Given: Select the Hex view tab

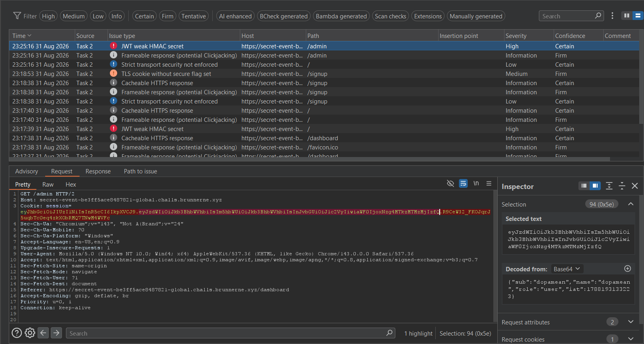Looking at the screenshot, I should pyautogui.click(x=71, y=185).
